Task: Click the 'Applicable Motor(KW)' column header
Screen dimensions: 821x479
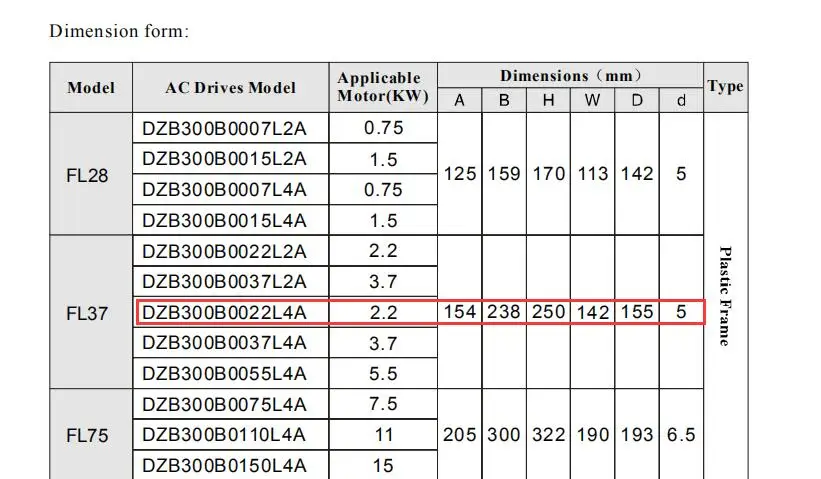Action: point(383,87)
